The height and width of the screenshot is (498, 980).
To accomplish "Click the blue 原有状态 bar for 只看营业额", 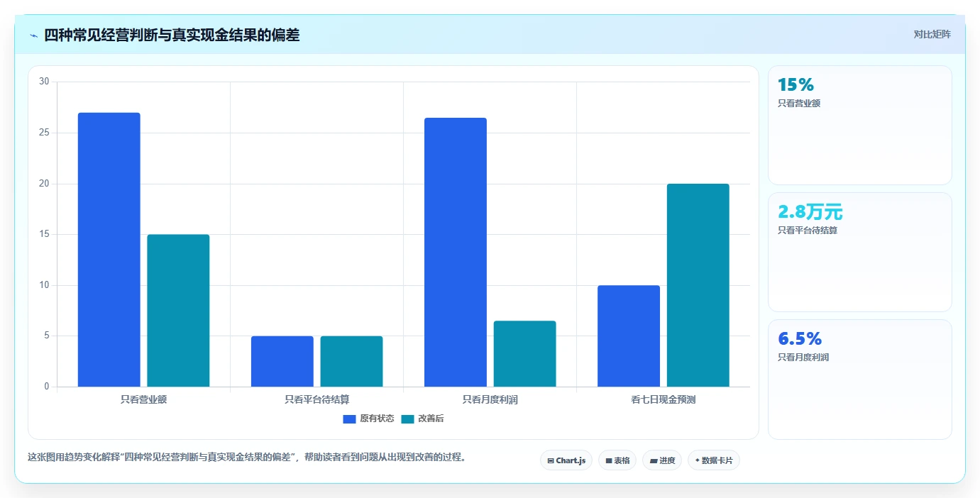I will [109, 250].
